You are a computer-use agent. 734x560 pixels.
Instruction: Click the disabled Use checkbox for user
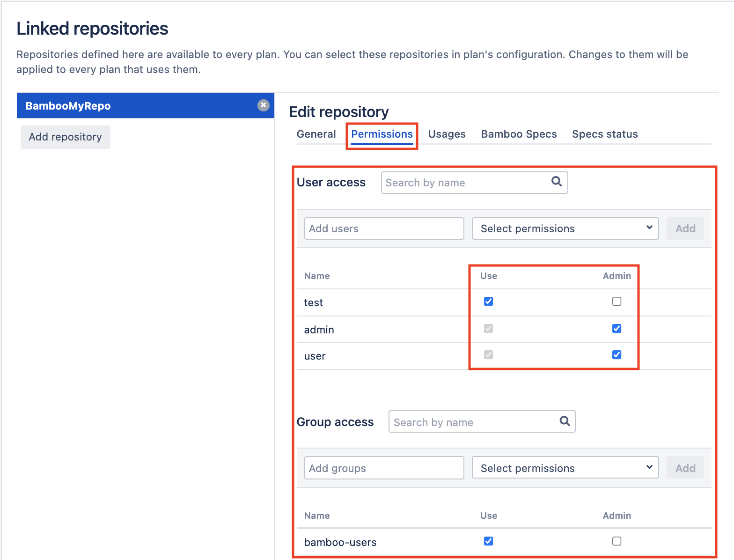488,354
